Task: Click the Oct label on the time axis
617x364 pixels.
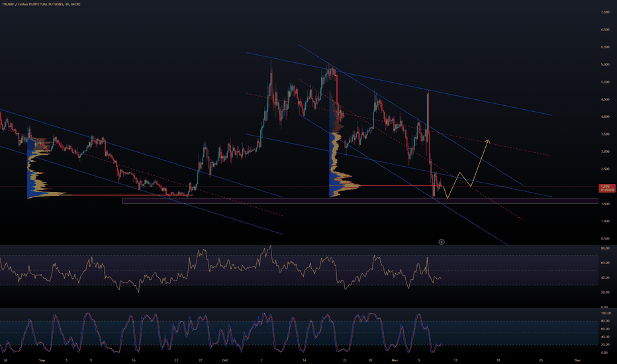Action: tap(224, 360)
